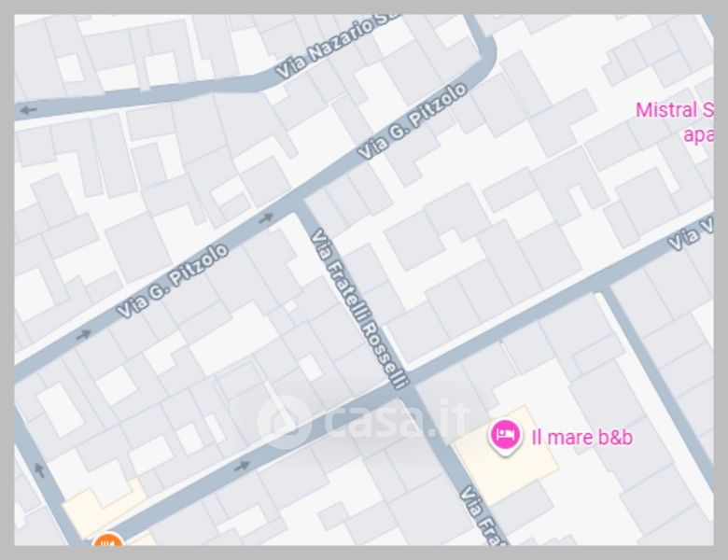This screenshot has width=728, height=560.
Task: Select the truncated Via Fra street label
Action: click(x=482, y=515)
